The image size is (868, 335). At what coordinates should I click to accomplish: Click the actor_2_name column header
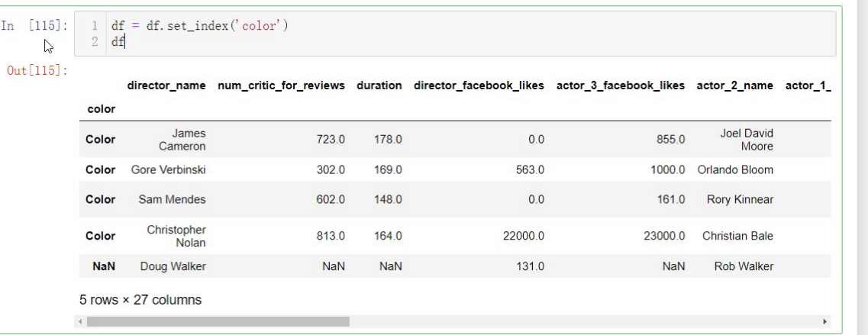pyautogui.click(x=734, y=85)
